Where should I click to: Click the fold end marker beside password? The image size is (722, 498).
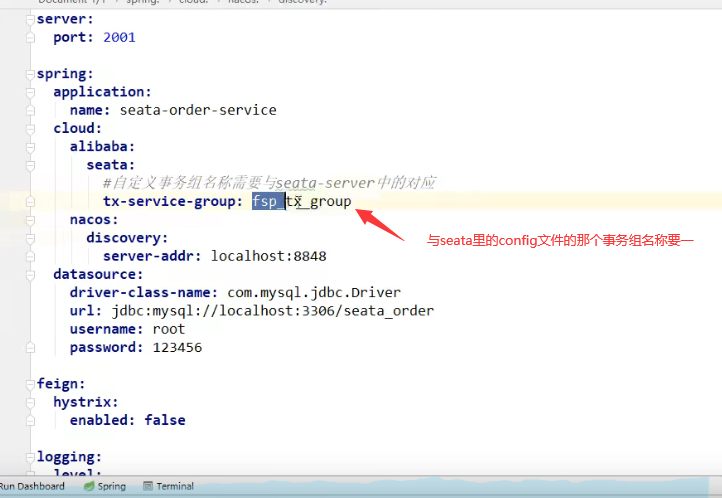click(x=30, y=347)
